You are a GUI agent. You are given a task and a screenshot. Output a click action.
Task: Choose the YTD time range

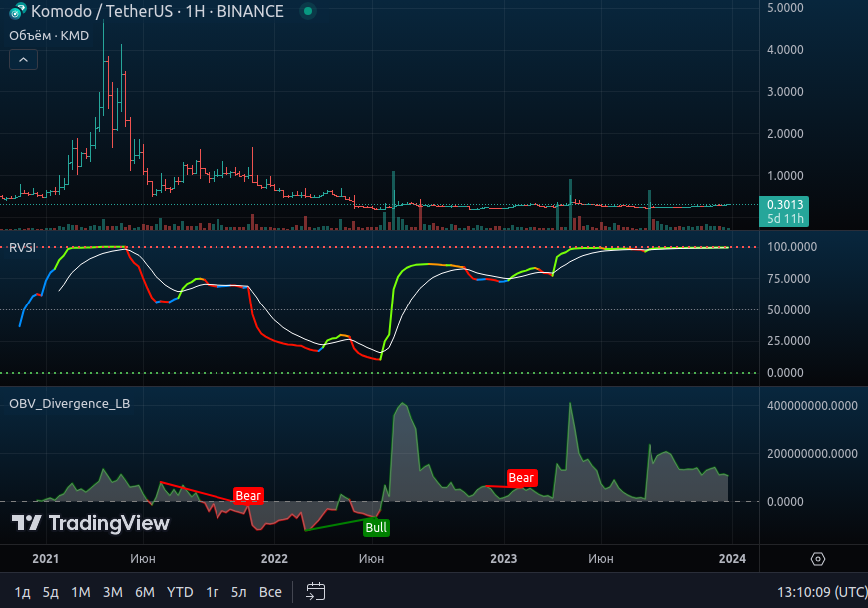[x=180, y=592]
